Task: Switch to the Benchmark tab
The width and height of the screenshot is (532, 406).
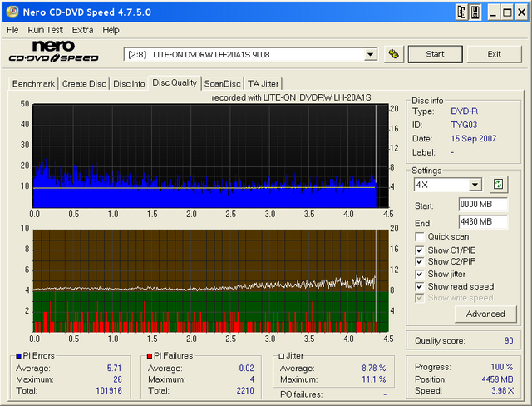Action: [33, 83]
